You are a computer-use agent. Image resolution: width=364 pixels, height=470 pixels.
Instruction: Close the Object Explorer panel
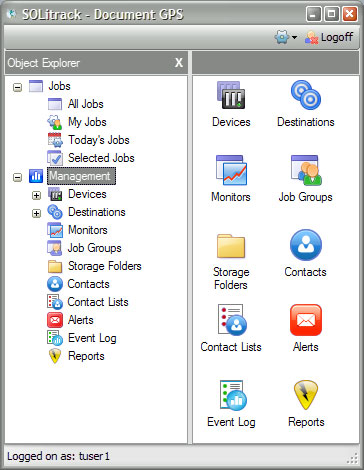pyautogui.click(x=179, y=63)
